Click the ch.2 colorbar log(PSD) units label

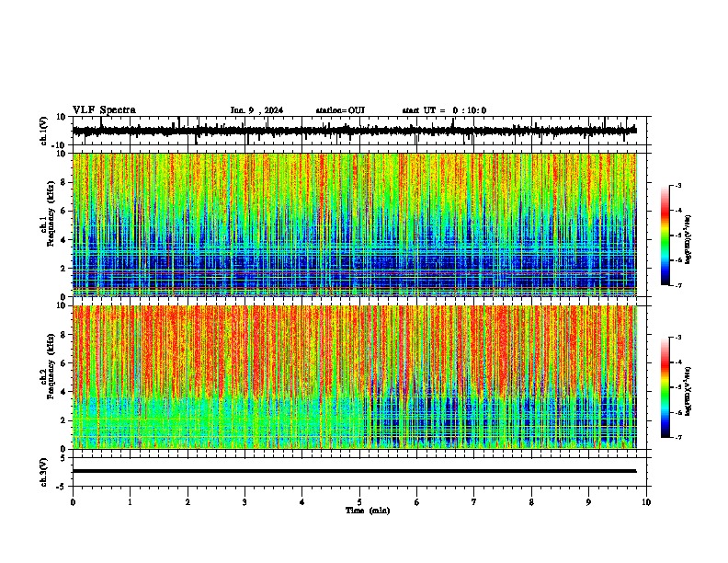(688, 391)
